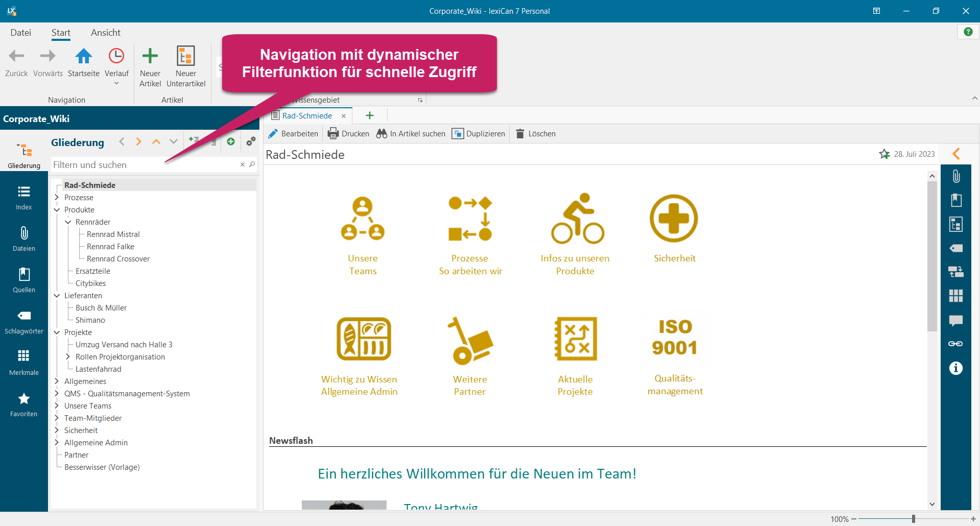This screenshot has width=980, height=526.
Task: Collapse the Rennräder tree node
Action: click(x=68, y=222)
